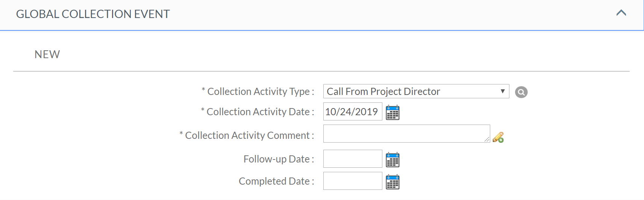
Task: Click the lookup magnifier icon beside Activity Type
Action: point(521,92)
